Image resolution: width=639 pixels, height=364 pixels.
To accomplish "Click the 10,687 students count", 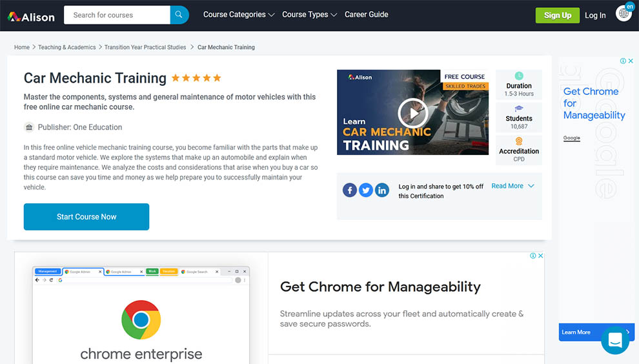I will click(x=519, y=126).
